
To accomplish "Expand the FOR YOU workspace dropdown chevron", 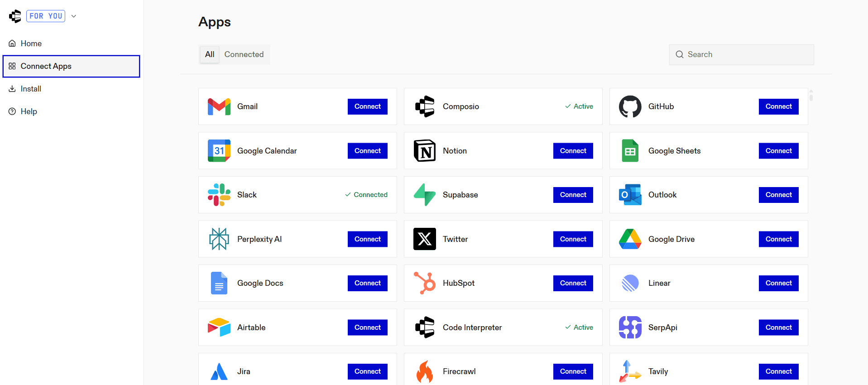I will 74,16.
